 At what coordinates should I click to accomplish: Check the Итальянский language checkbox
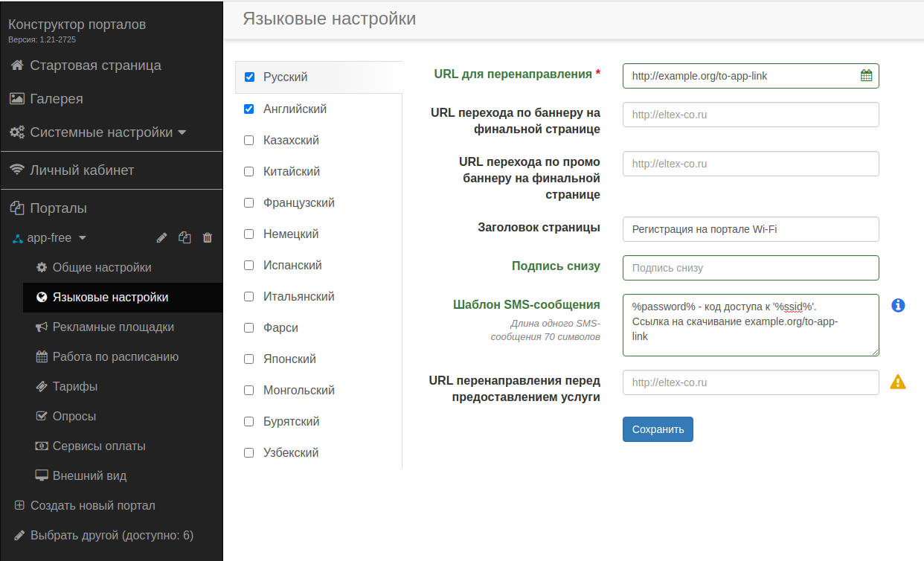(x=249, y=297)
